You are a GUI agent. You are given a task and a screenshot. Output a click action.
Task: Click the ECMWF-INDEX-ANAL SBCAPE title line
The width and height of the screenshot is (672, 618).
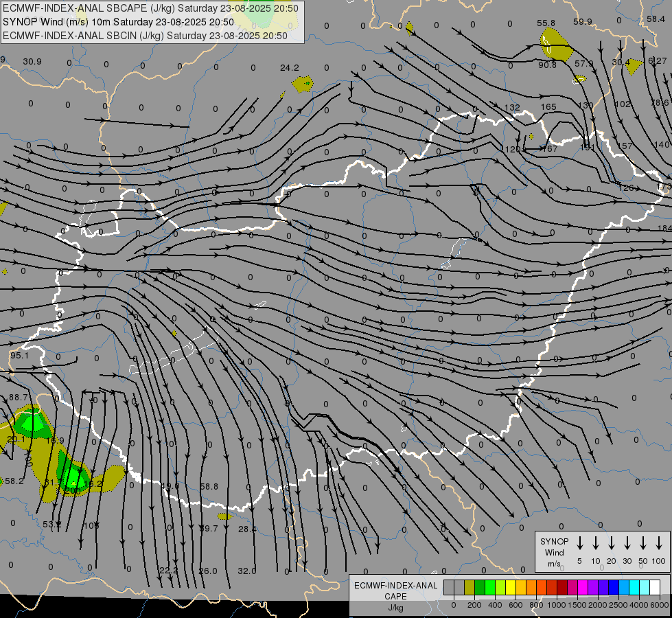150,8
